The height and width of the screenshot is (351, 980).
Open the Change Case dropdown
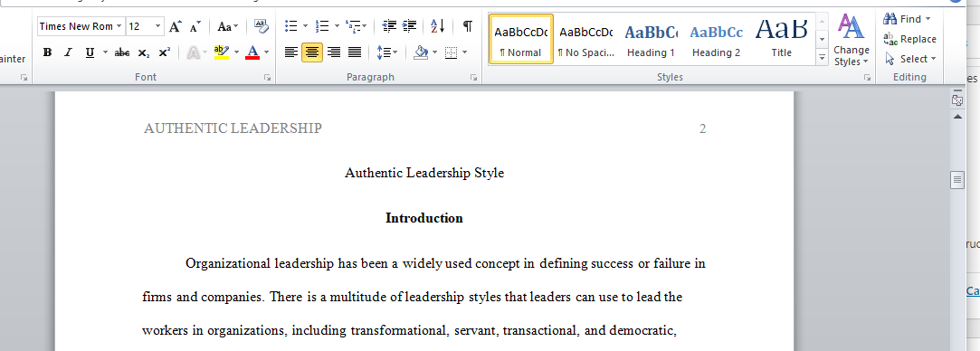click(227, 26)
